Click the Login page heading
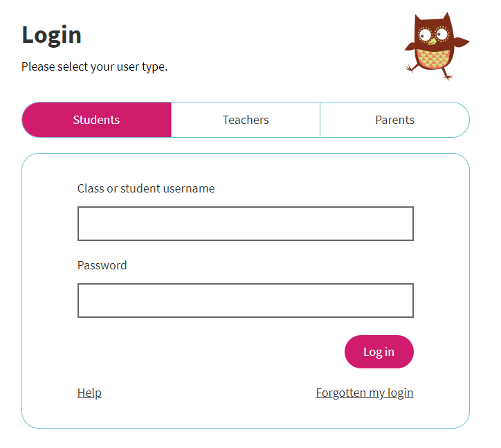Viewport: 501px width, 448px height. click(x=52, y=35)
